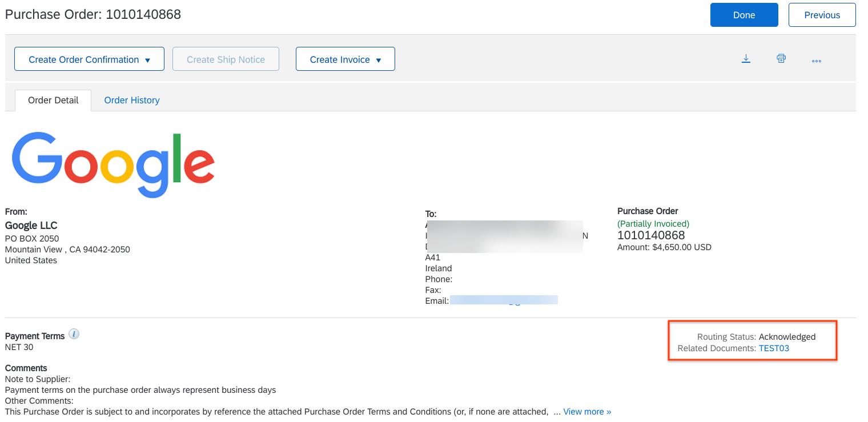This screenshot has height=422, width=868.
Task: Click the Other Comments label
Action: pyautogui.click(x=39, y=400)
